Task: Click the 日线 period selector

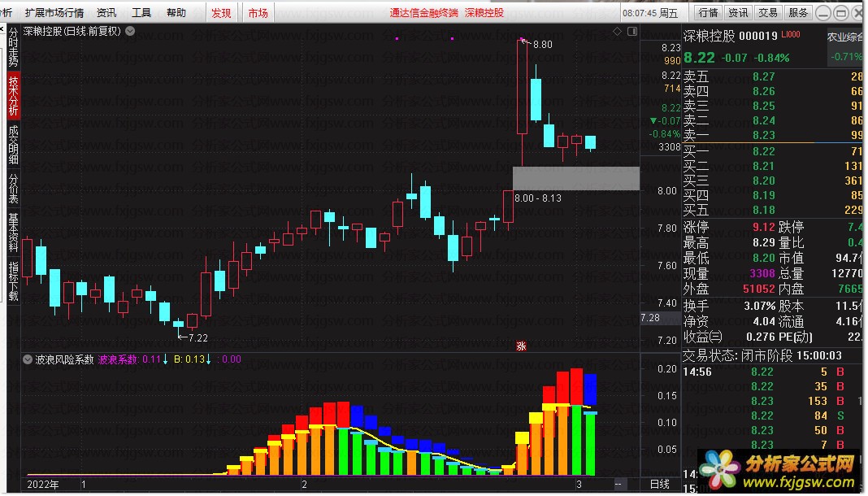Action: pos(660,485)
